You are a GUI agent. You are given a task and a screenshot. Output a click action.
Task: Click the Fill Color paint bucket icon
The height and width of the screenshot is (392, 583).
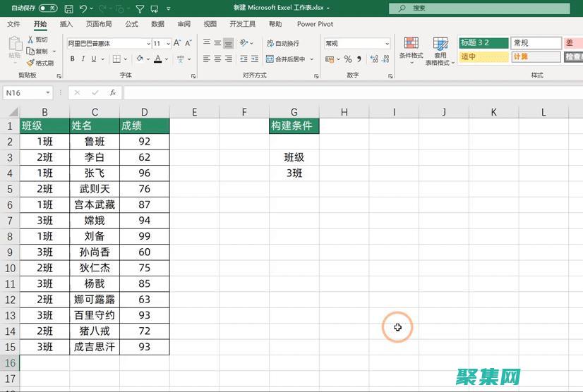[x=140, y=59]
